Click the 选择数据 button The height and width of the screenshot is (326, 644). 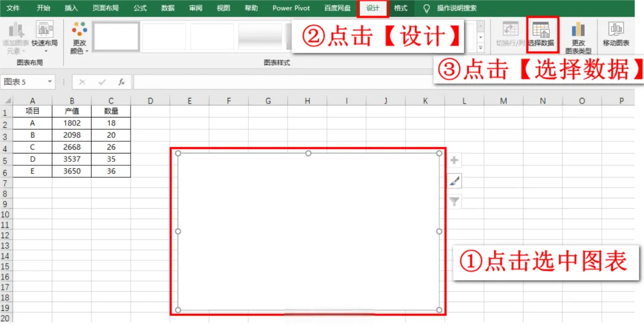click(543, 35)
